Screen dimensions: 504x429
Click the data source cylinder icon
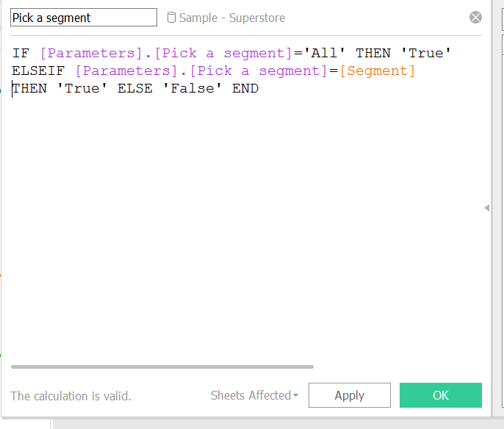point(172,18)
